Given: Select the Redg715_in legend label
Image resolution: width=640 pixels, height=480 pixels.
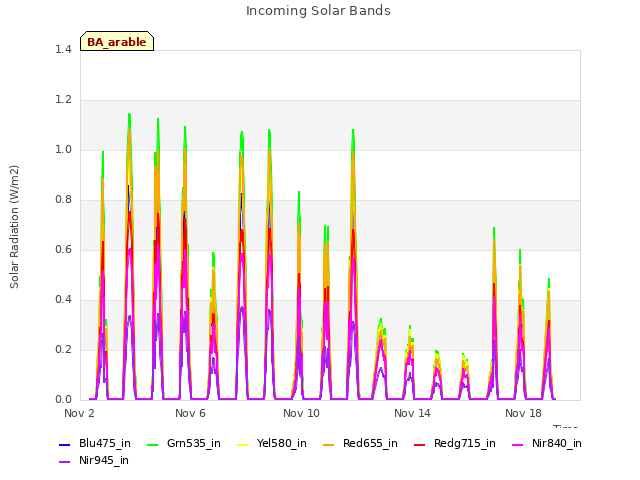Looking at the screenshot, I should coord(464,444).
